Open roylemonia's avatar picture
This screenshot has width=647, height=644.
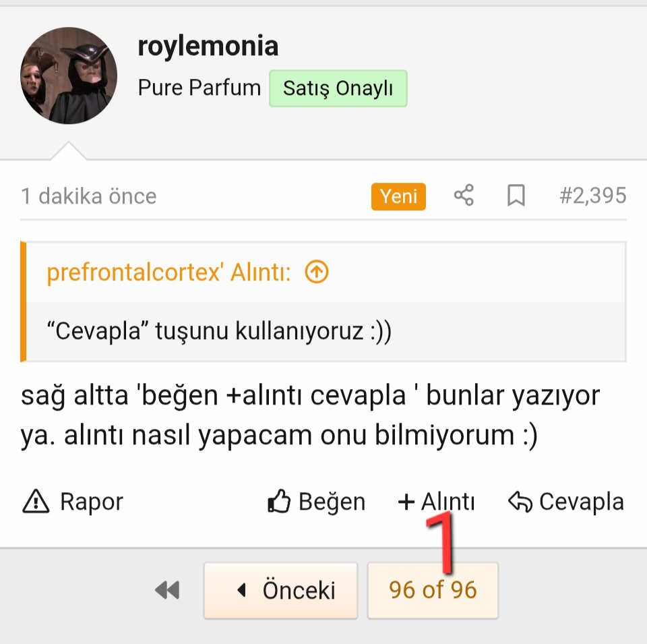[69, 76]
